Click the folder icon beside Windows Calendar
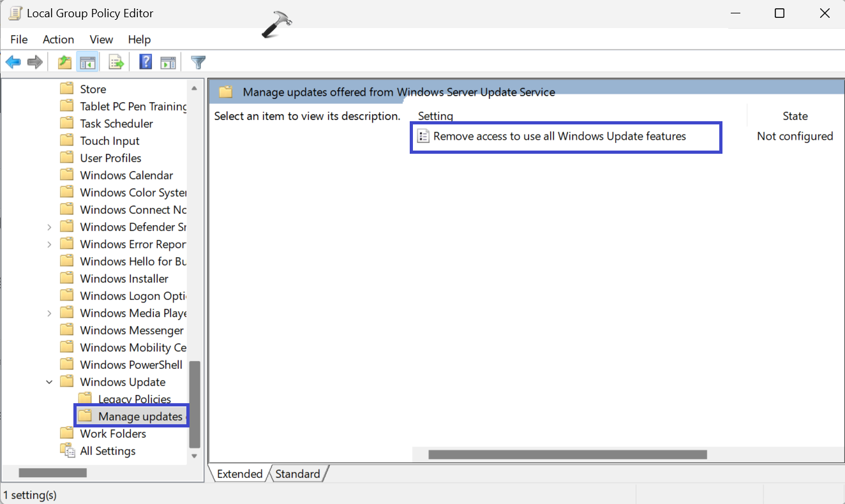The height and width of the screenshot is (504, 845). pyautogui.click(x=67, y=175)
